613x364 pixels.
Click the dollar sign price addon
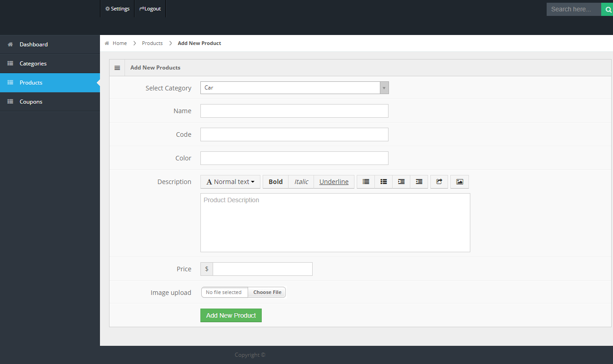[207, 269]
